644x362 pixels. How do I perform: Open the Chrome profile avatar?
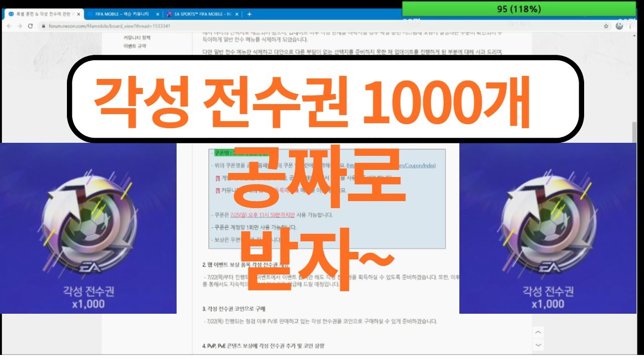click(618, 25)
